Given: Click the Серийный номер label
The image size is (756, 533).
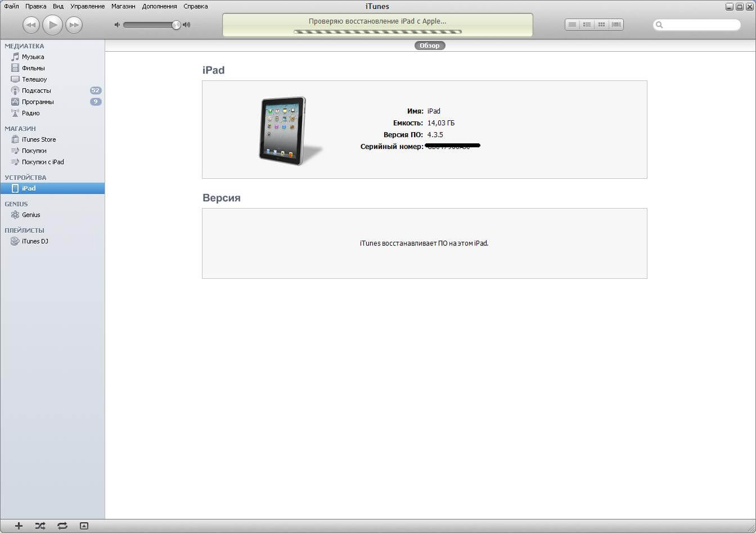Looking at the screenshot, I should (391, 147).
